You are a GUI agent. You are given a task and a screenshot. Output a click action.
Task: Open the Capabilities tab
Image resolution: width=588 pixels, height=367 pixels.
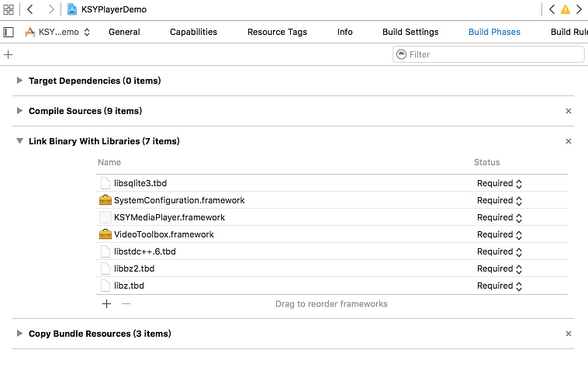[193, 32]
